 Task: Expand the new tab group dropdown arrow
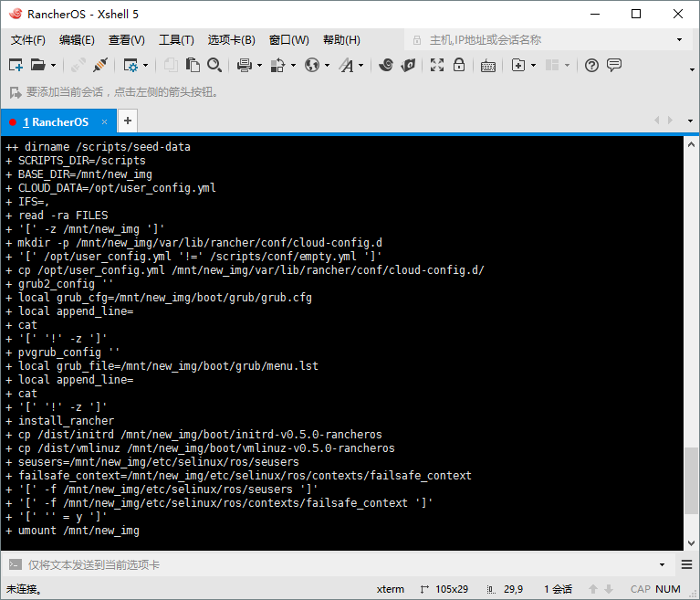[x=534, y=66]
